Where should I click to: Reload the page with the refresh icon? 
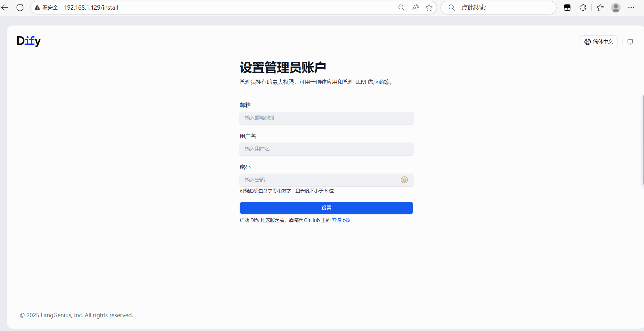20,8
